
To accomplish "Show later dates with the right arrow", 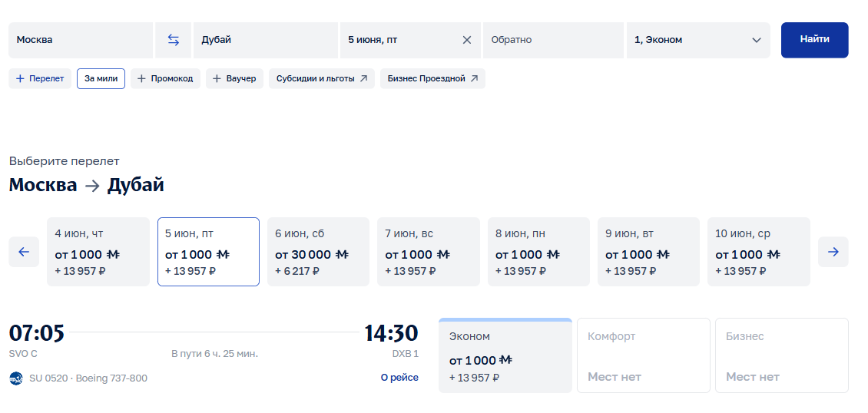I will click(833, 252).
